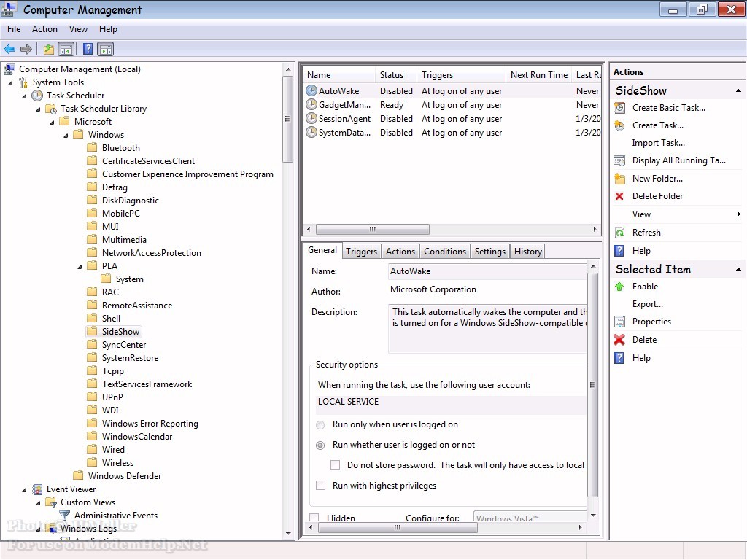747x560 pixels.
Task: Click the Back arrow toolbar icon
Action: point(9,49)
